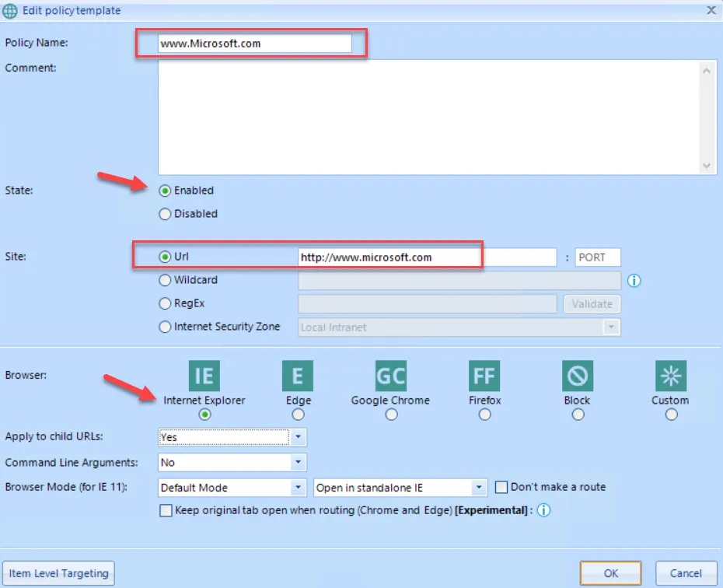Click the Internet Explorer IE browser icon
This screenshot has width=723, height=588.
204,376
